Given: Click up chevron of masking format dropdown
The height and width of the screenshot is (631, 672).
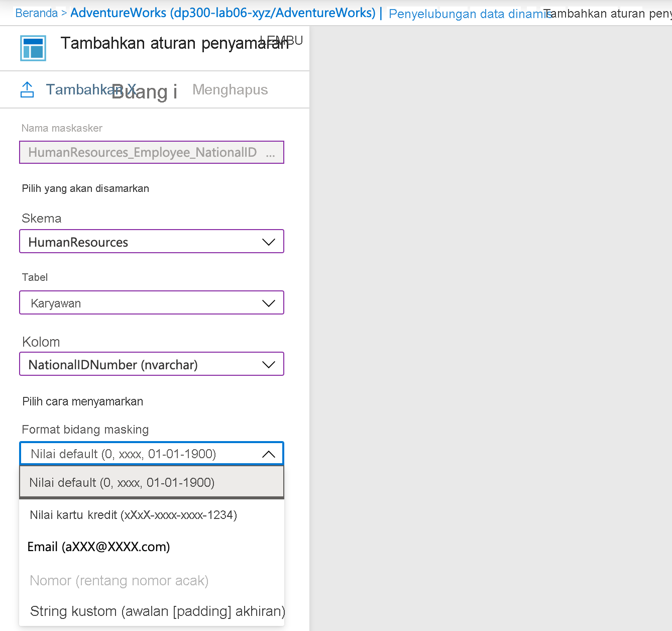Looking at the screenshot, I should point(269,454).
